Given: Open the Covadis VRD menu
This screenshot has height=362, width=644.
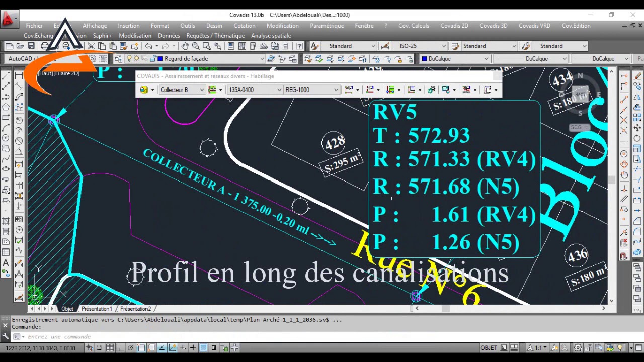Looking at the screenshot, I should 534,26.
